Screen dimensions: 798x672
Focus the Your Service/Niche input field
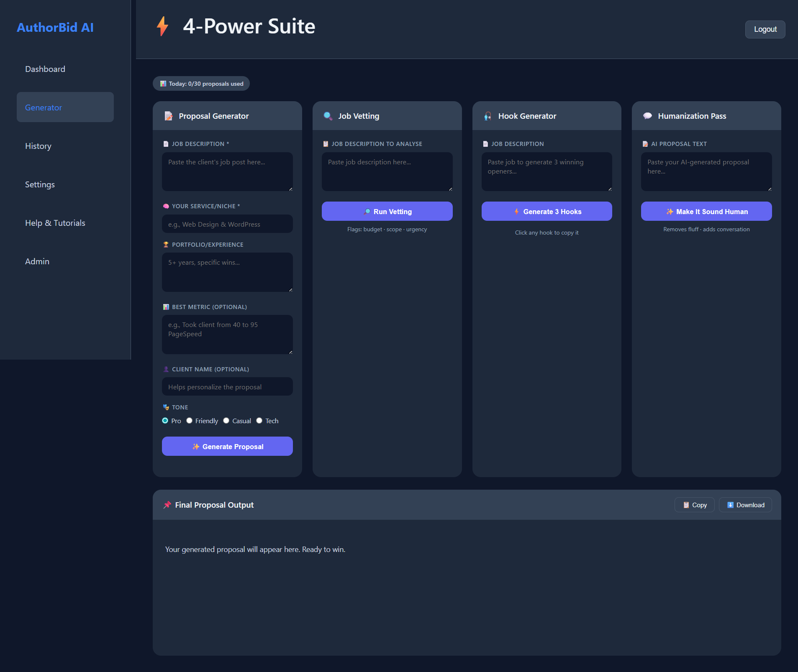[227, 224]
